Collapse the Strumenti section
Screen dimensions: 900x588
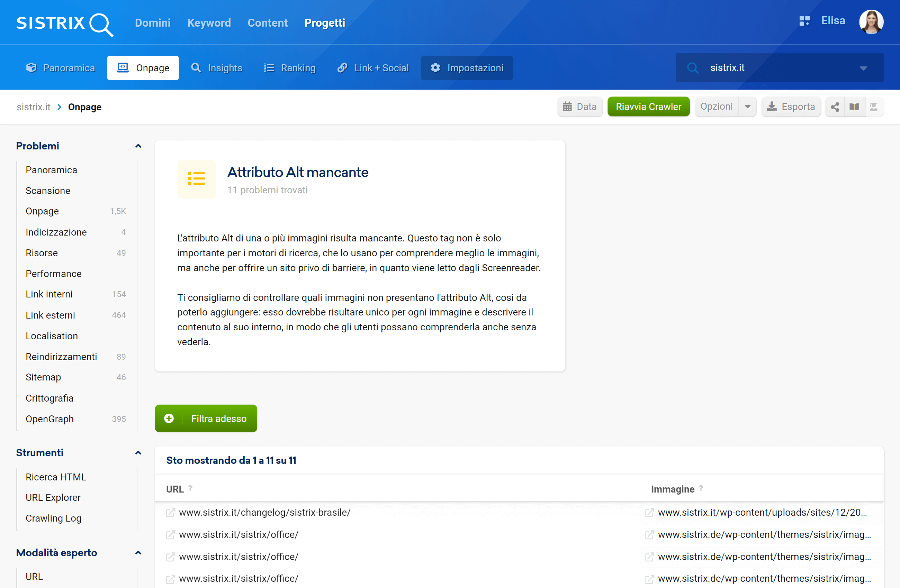138,453
